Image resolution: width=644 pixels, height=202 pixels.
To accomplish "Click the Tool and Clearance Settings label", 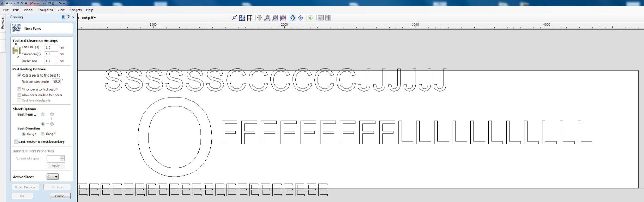I will tap(35, 41).
